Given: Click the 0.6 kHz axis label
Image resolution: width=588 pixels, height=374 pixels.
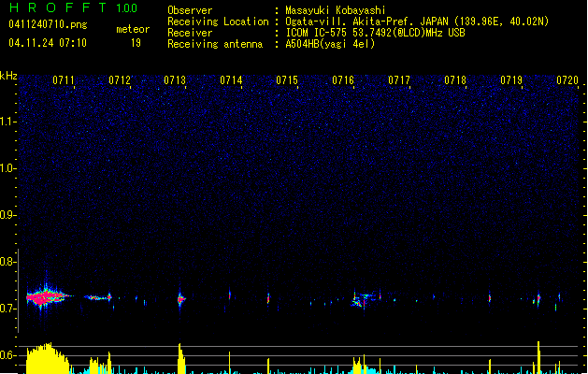Looking at the screenshot, I should 7,355.
